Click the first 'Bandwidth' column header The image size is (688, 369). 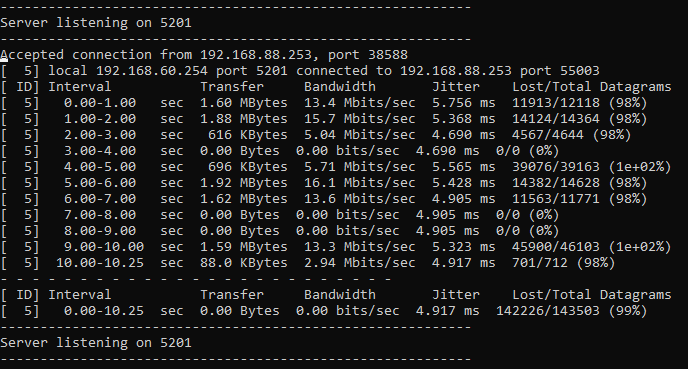point(340,87)
